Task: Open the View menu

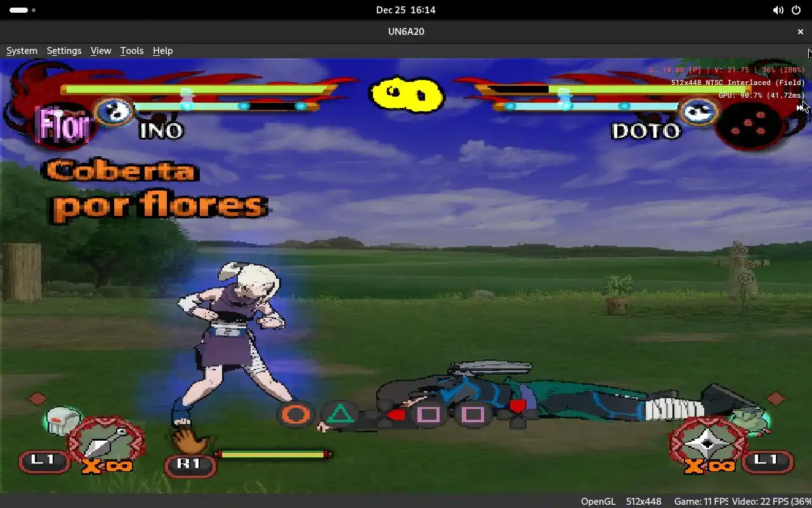Action: coord(101,51)
